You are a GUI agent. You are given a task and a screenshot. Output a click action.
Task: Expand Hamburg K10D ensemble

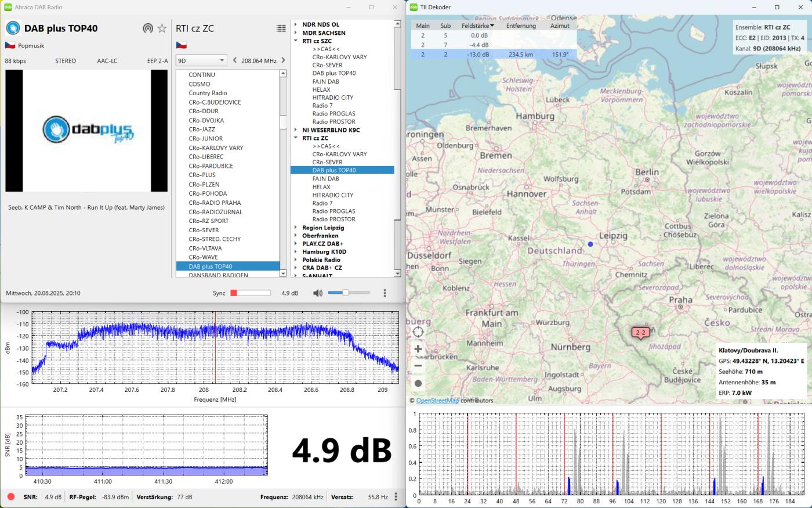click(295, 252)
